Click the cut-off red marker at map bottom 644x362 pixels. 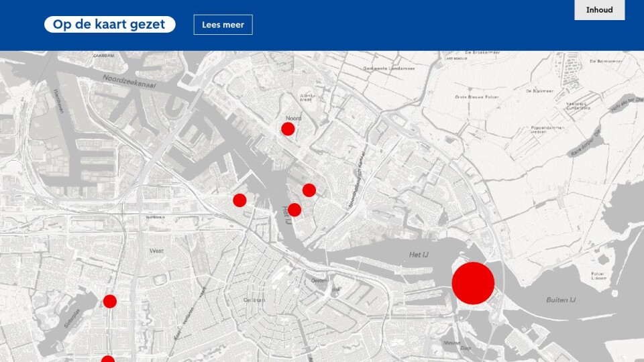pyautogui.click(x=108, y=359)
